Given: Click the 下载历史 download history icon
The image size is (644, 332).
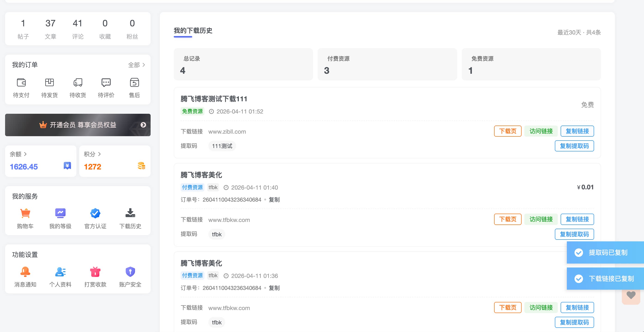Looking at the screenshot, I should coord(130,214).
